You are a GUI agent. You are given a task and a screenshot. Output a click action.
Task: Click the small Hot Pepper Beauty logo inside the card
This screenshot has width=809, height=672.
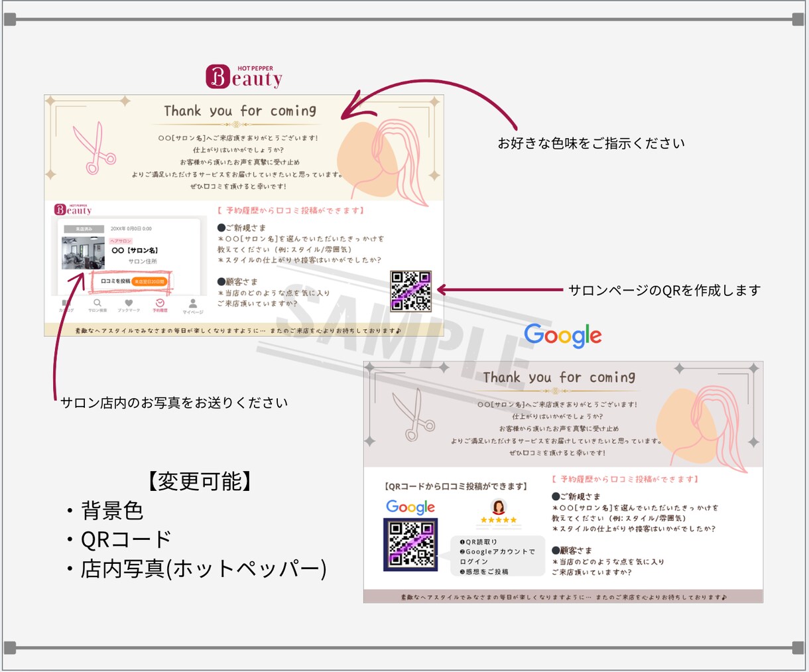pyautogui.click(x=73, y=210)
